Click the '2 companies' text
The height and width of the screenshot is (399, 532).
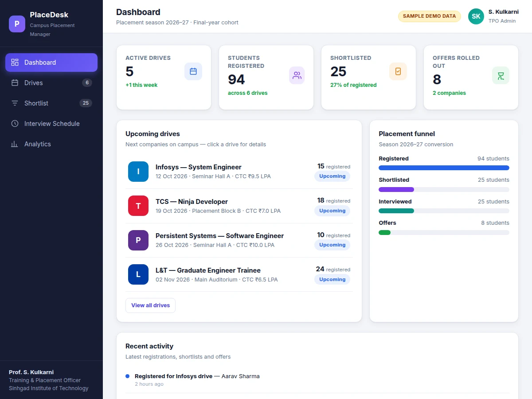(x=449, y=93)
